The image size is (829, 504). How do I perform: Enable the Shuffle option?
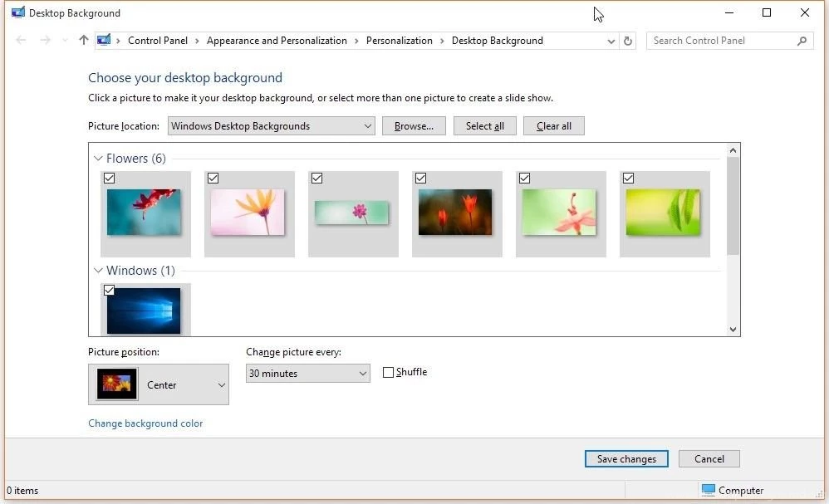pos(388,372)
